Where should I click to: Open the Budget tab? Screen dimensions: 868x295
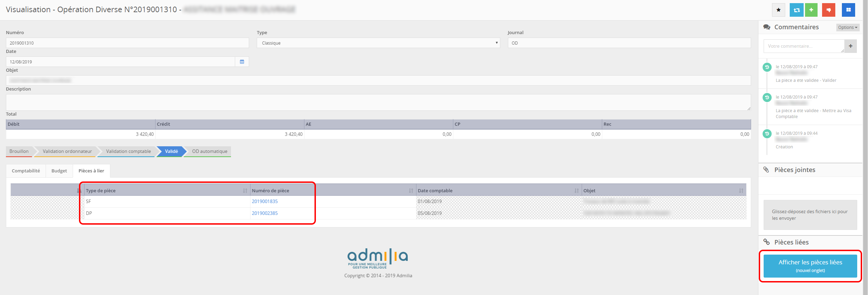pos(59,171)
